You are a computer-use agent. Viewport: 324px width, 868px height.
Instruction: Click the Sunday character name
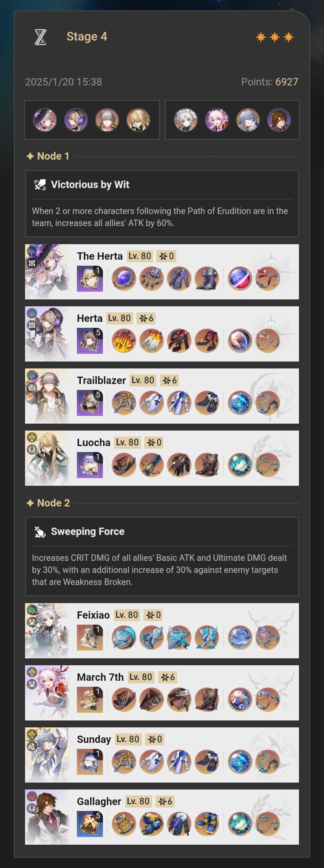click(x=94, y=739)
